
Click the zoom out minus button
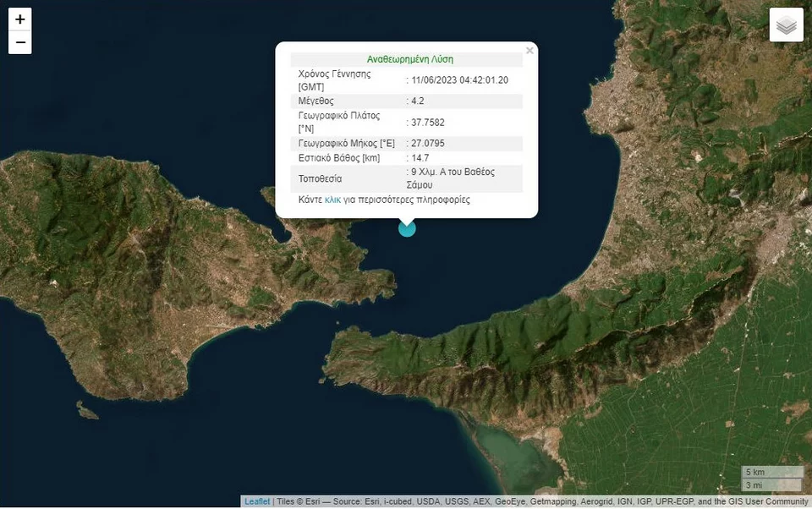pos(20,42)
